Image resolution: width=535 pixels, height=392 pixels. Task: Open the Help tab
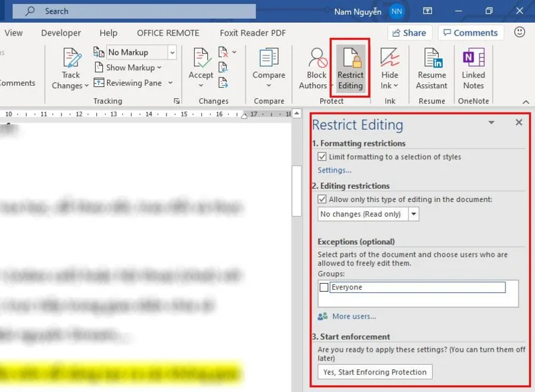click(108, 33)
